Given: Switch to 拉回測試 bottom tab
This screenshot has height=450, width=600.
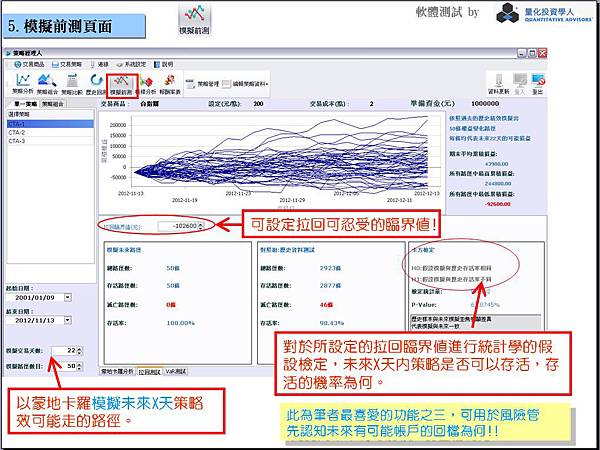Looking at the screenshot, I should coord(150,371).
